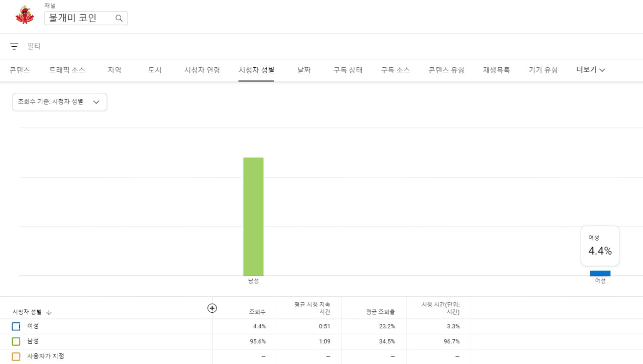643x364 pixels.
Task: Select the 시청자 연령 tab
Action: (x=202, y=70)
